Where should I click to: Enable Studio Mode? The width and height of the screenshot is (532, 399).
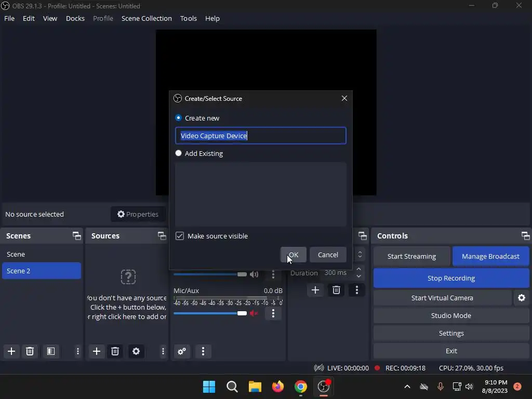click(451, 315)
